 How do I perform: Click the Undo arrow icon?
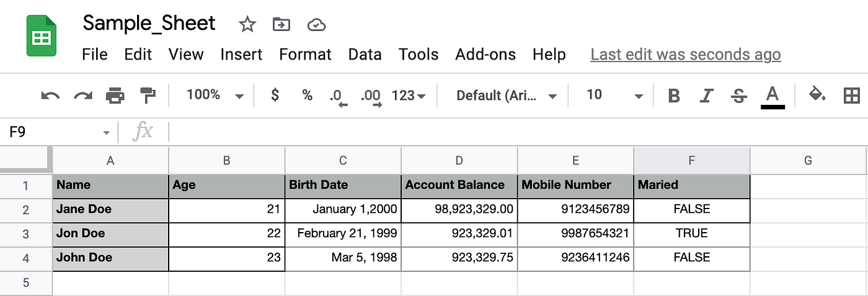[x=50, y=96]
